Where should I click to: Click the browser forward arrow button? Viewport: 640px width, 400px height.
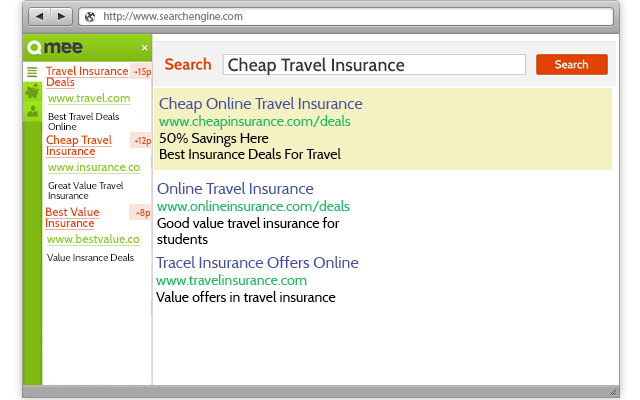pyautogui.click(x=59, y=17)
